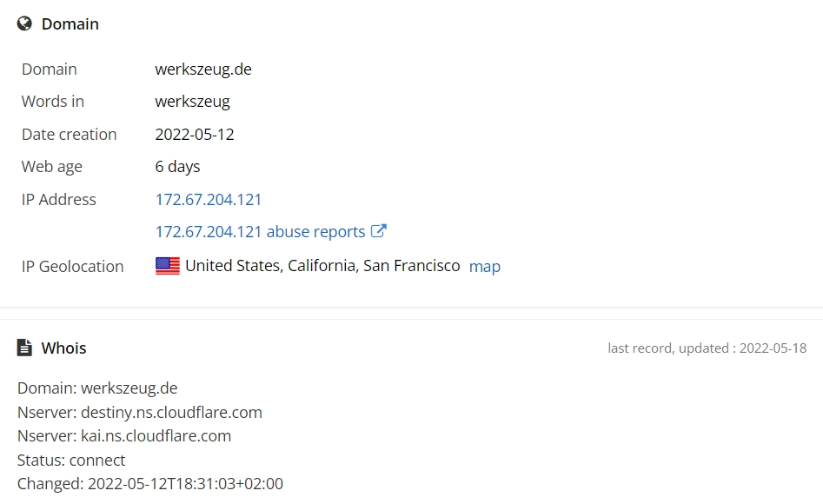
Task: Open the 172.67.204.121 IP address link
Action: (209, 200)
